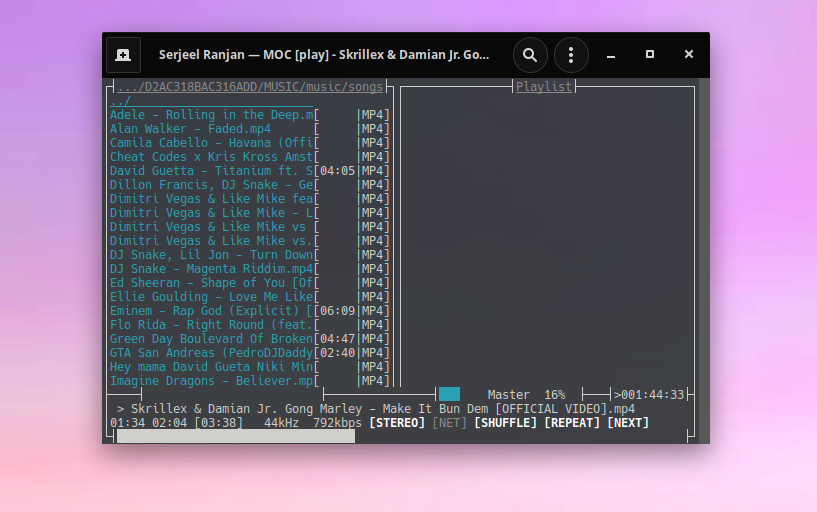Select Camila Cabello - Havana track

[x=212, y=143]
